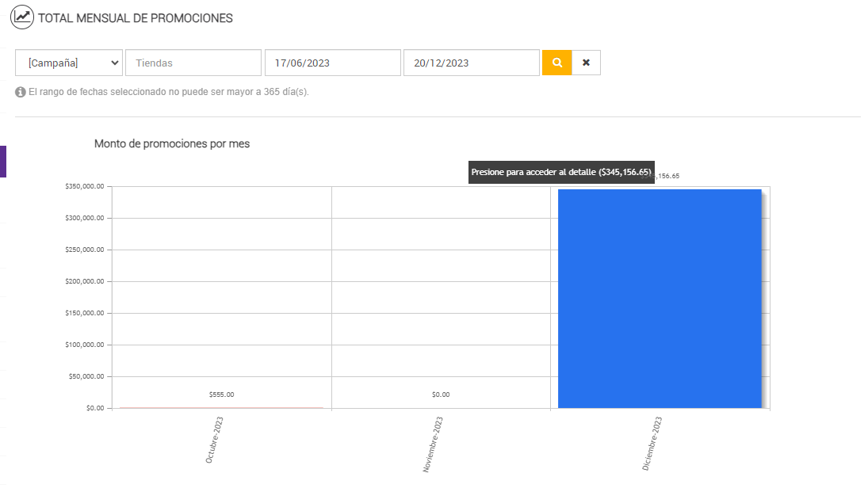The height and width of the screenshot is (488, 868).
Task: Click the purple tab on left edge
Action: click(3, 162)
